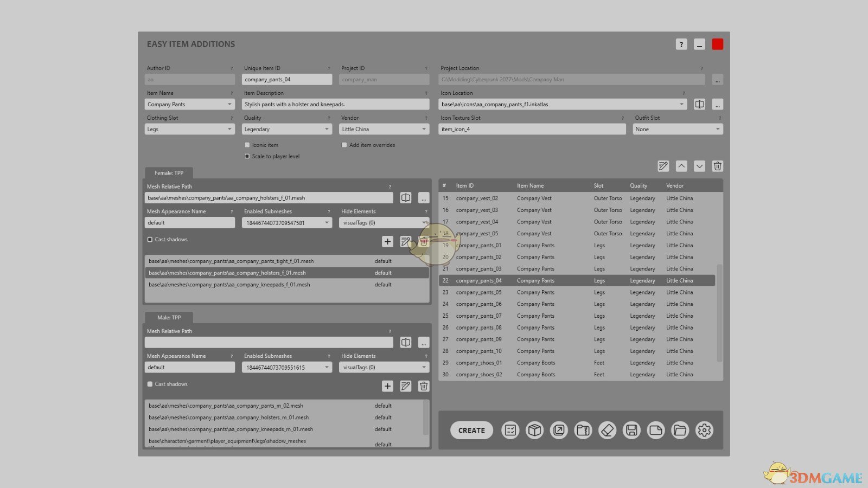The height and width of the screenshot is (488, 868).
Task: Browse for Icon Location with the ellipsis button
Action: coord(717,104)
